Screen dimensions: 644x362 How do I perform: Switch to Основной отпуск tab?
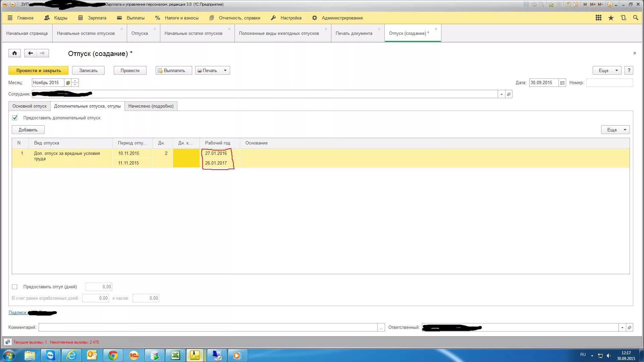(30, 106)
